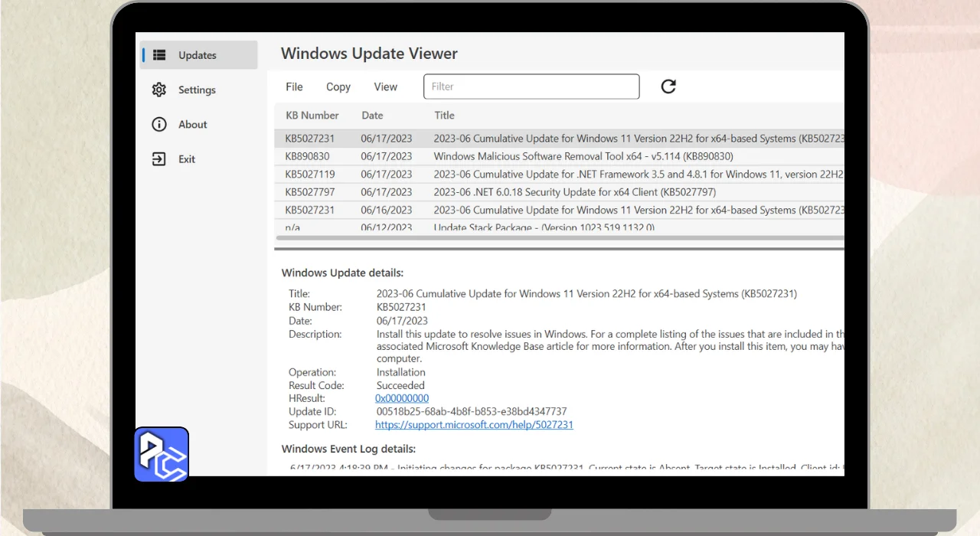This screenshot has width=980, height=536.
Task: Click the blue PC logo badge
Action: pos(162,454)
